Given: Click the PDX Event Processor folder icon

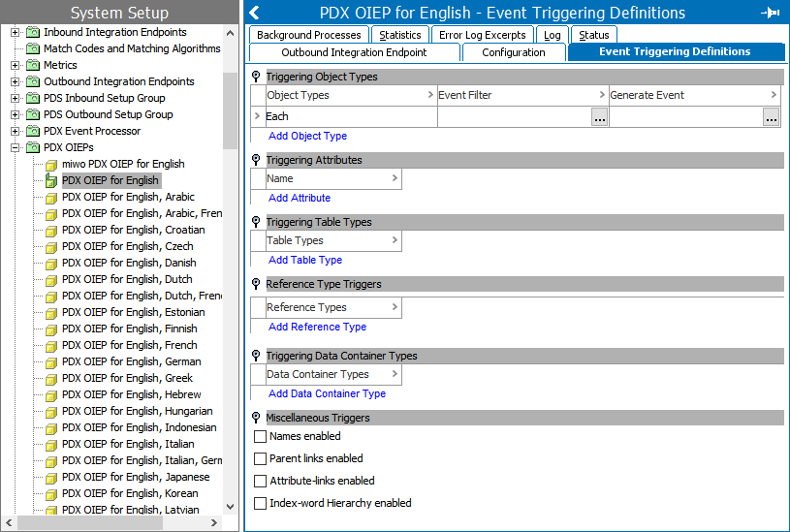Looking at the screenshot, I should click(x=33, y=132).
